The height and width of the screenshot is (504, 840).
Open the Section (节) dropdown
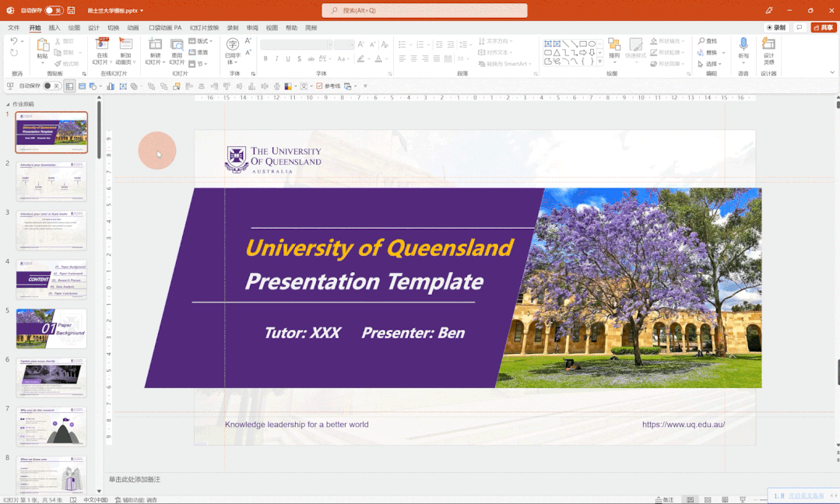pyautogui.click(x=199, y=64)
